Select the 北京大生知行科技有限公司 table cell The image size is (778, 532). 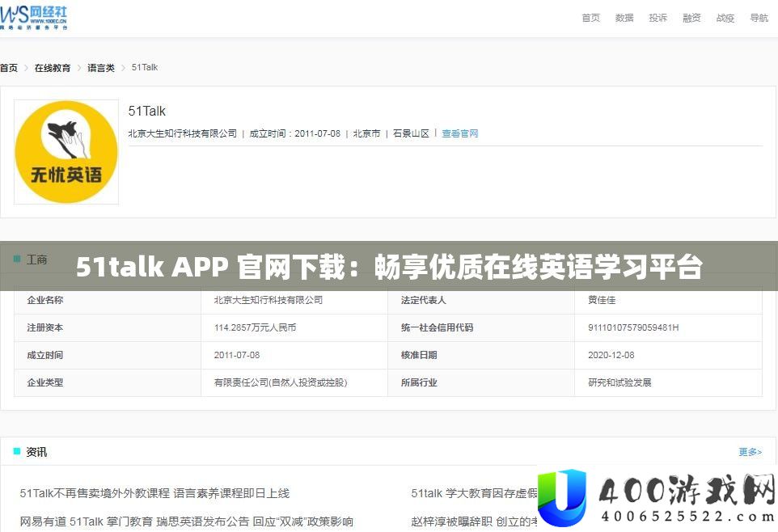pyautogui.click(x=268, y=300)
